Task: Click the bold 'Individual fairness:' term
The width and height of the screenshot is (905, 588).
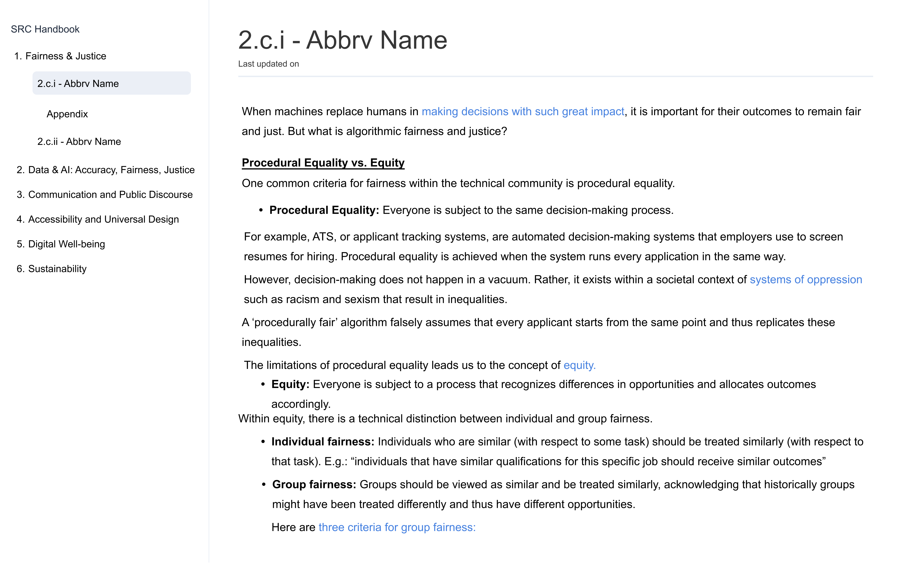Action: coord(323,442)
